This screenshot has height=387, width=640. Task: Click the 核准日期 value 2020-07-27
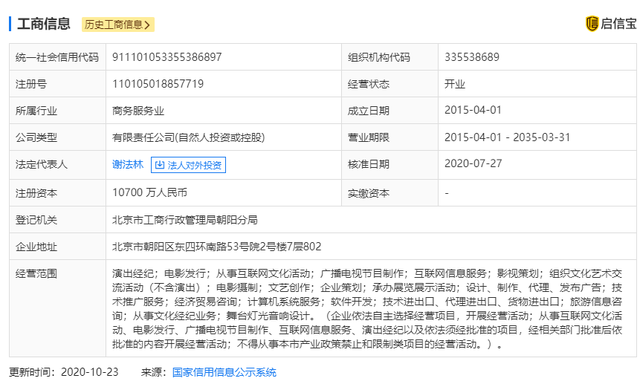[x=473, y=164]
